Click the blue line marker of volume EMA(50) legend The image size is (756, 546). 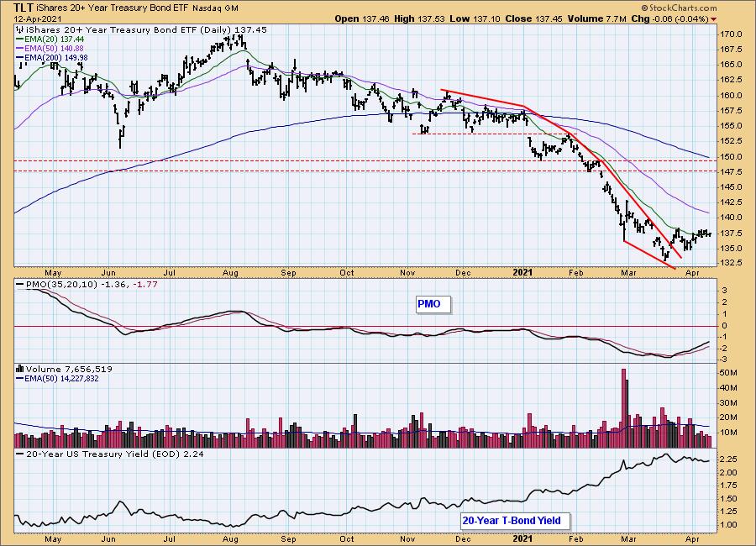tap(20, 379)
